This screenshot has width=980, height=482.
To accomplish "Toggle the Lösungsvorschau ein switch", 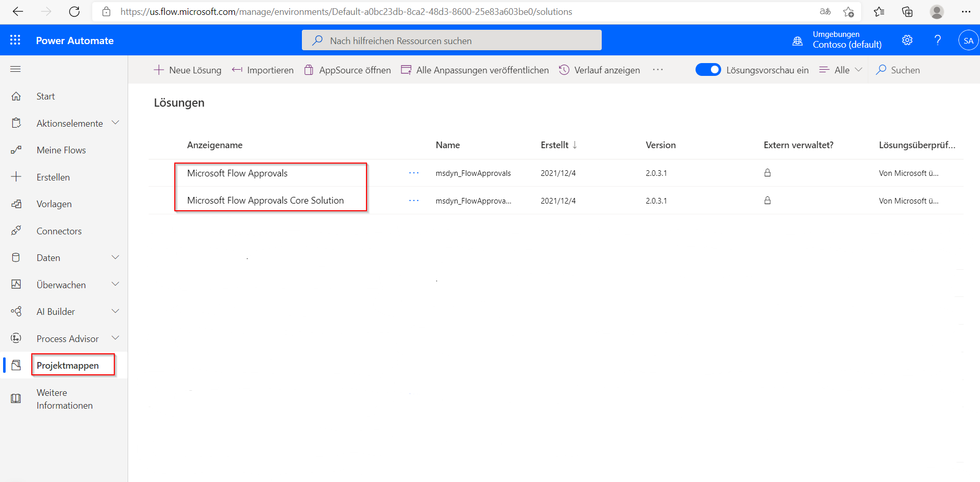I will tap(708, 70).
